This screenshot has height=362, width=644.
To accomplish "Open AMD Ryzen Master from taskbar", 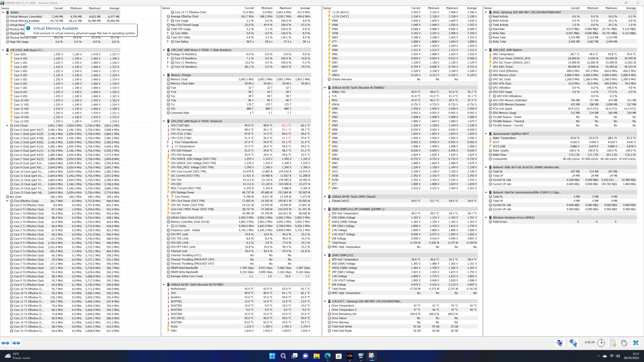I will 350,356.
